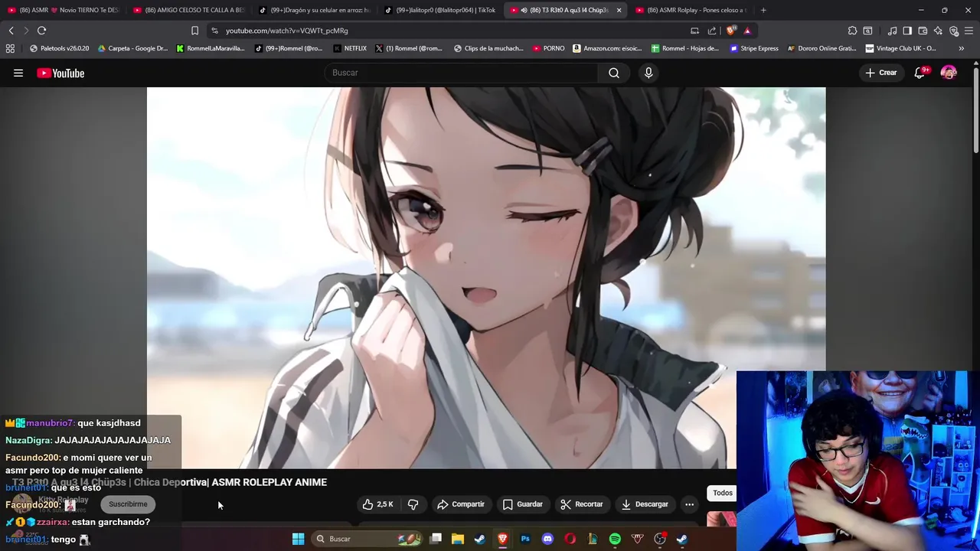Screen dimensions: 980x551
Task: Close the active T3 R3t0 YouTube tab
Action: tap(619, 10)
